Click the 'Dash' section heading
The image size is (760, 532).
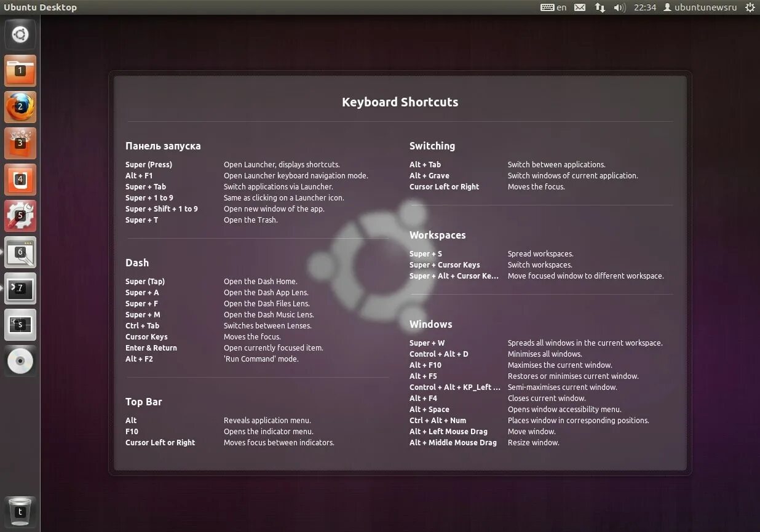coord(137,263)
